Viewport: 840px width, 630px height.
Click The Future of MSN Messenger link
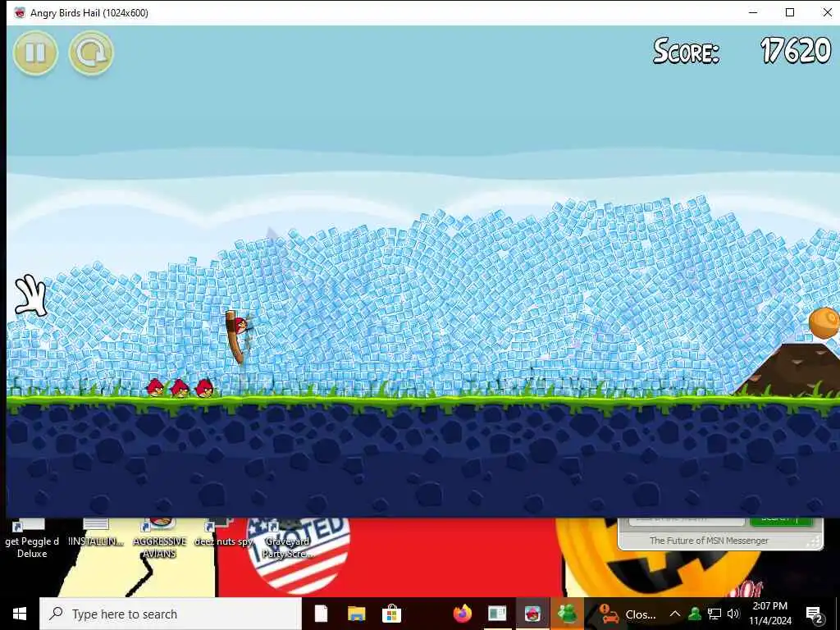click(x=709, y=541)
